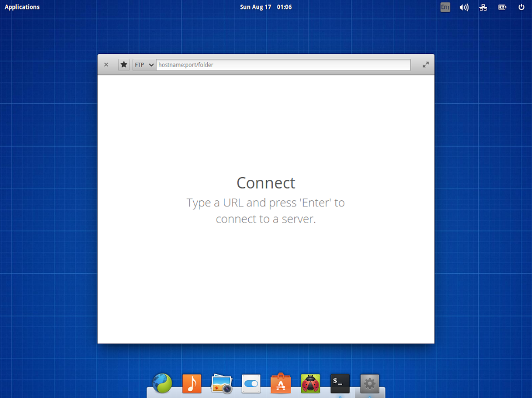Open the terminal from dock
Image resolution: width=532 pixels, height=398 pixels.
click(340, 384)
